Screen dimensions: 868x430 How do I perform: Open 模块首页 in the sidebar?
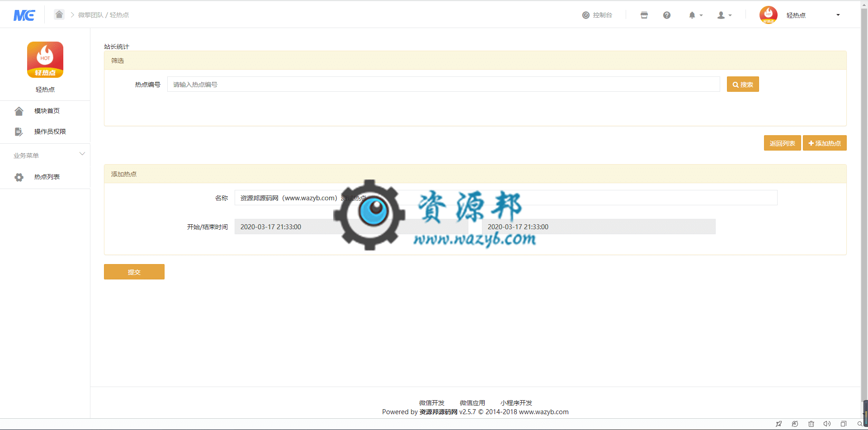pos(47,111)
